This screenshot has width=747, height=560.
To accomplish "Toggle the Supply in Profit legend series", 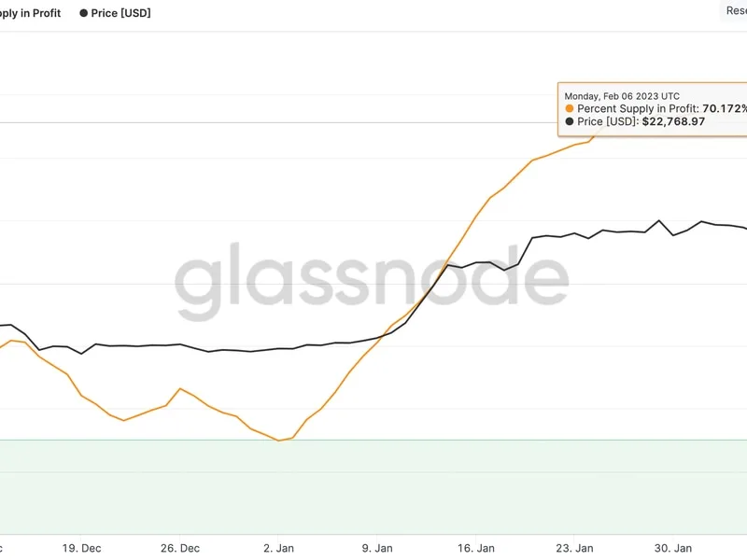I will (30, 13).
